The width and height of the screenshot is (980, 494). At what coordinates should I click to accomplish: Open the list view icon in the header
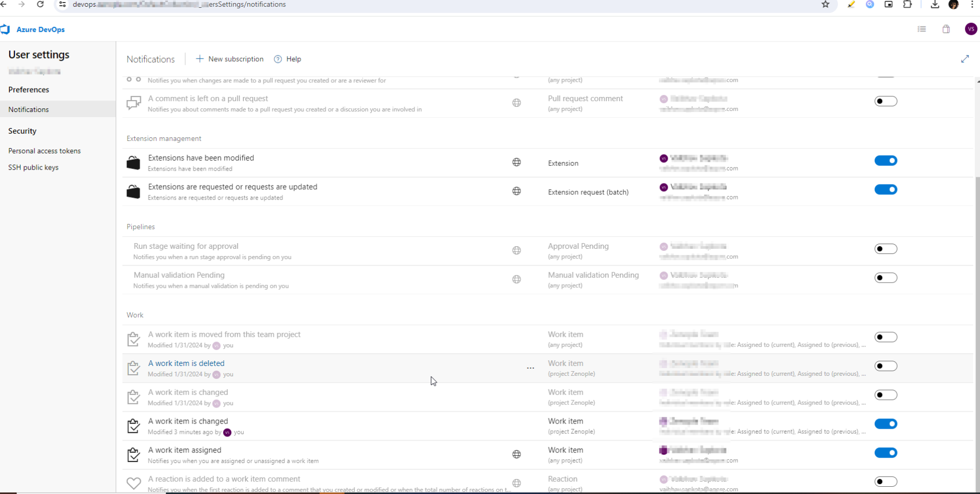[922, 29]
